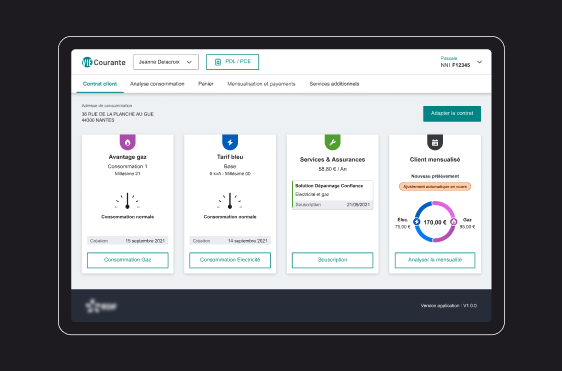Click the Souscription date row in Dépannage item

click(x=333, y=205)
